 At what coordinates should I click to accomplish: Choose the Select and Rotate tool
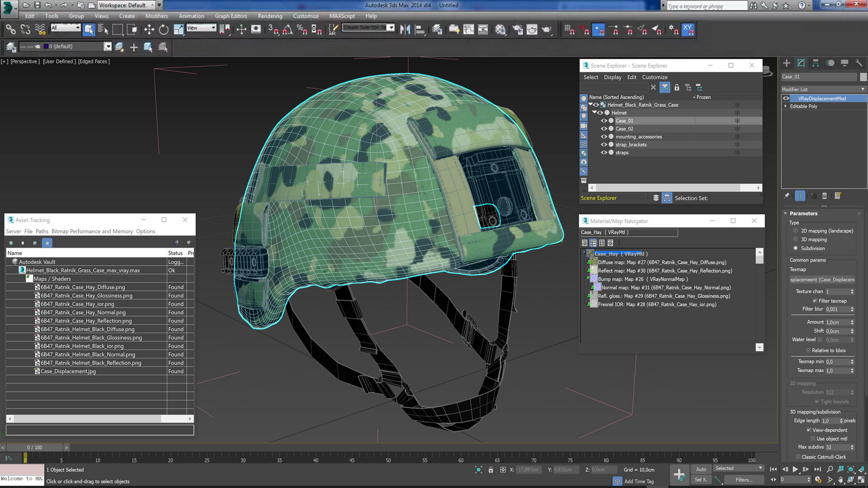(x=164, y=30)
